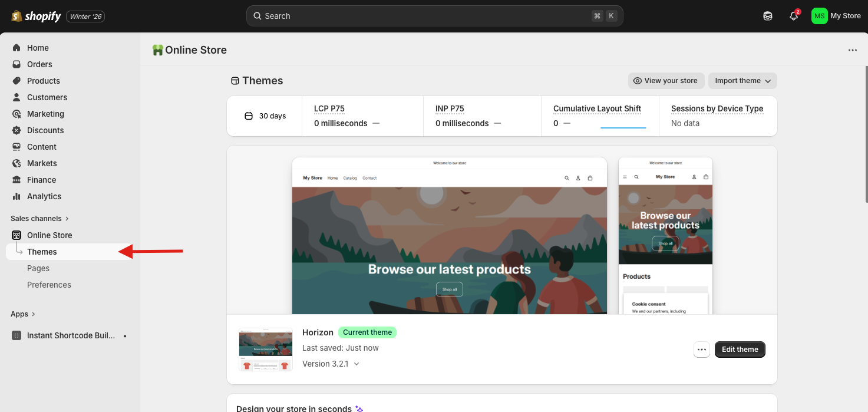Navigate to Products
This screenshot has width=868, height=412.
(x=43, y=81)
